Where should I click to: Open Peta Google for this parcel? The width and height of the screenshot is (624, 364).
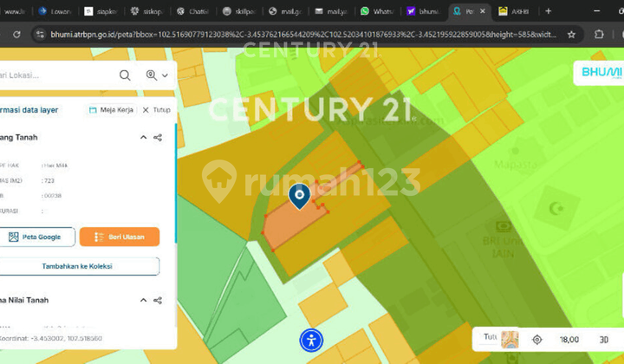click(x=36, y=237)
